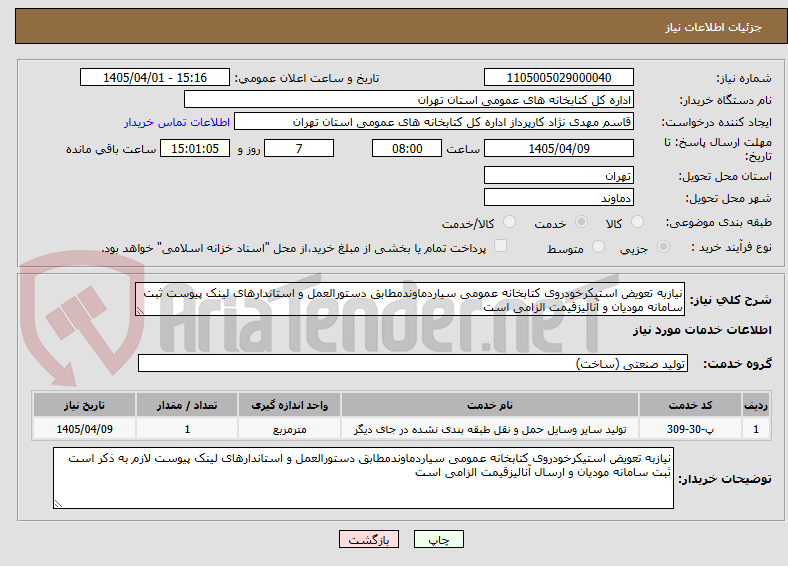
Task: Click the delivery province field تهران
Action: point(559,175)
